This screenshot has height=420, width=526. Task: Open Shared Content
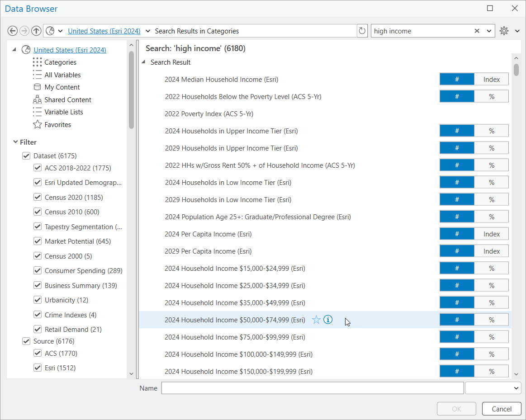[67, 99]
